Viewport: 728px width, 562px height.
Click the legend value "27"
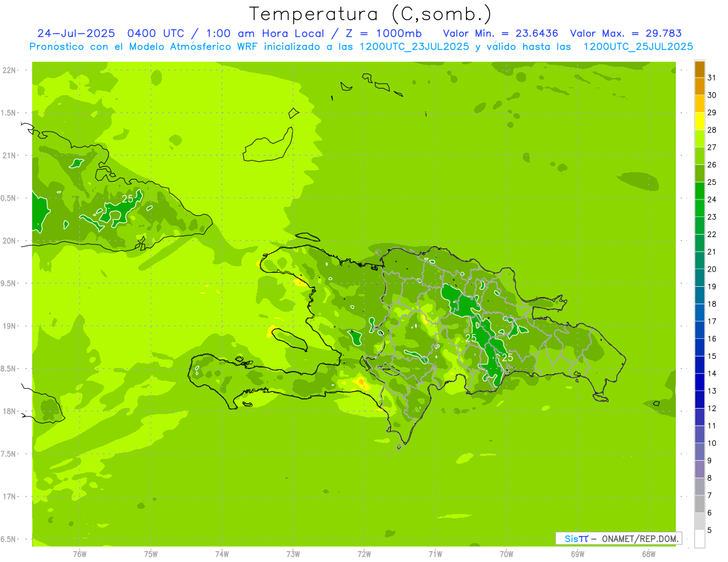click(x=712, y=147)
